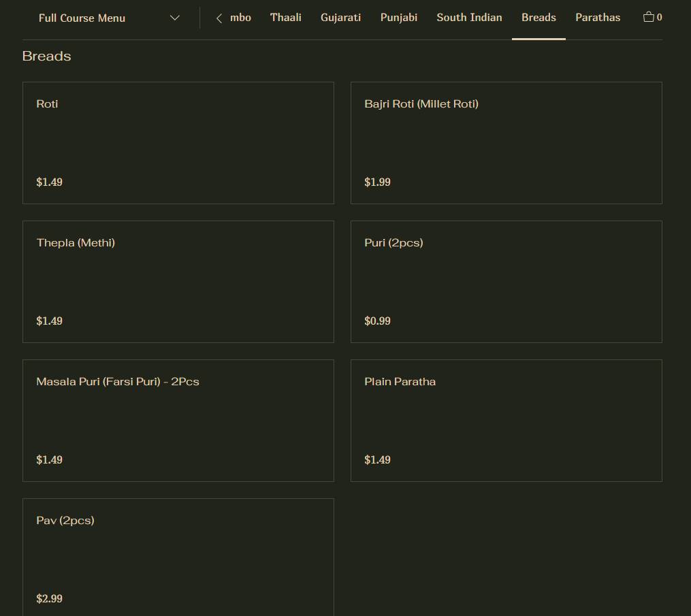
Task: Select the Puri (2pcs) item
Action: click(507, 282)
